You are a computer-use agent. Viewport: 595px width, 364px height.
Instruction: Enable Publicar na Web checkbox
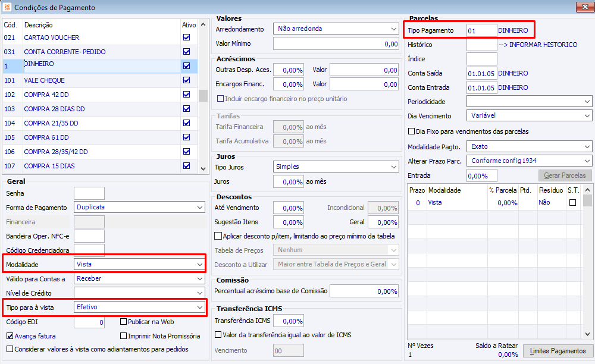coord(123,322)
